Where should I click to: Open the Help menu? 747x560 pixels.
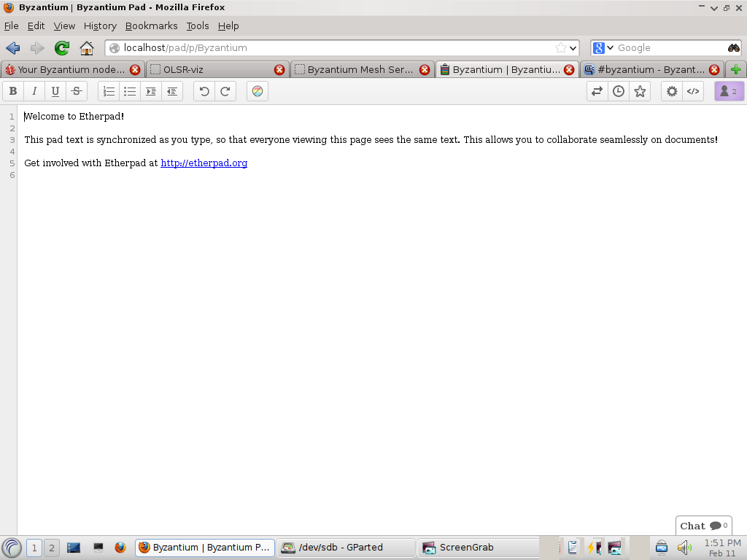[228, 26]
